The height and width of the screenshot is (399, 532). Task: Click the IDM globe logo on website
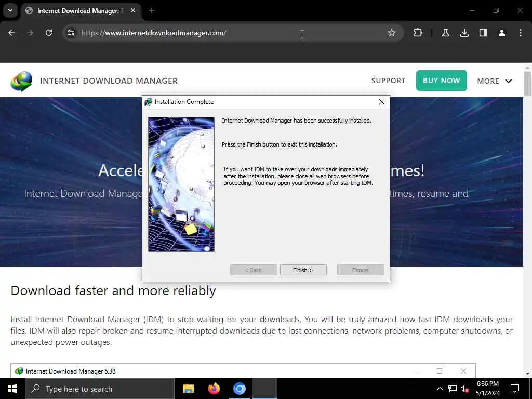(21, 82)
